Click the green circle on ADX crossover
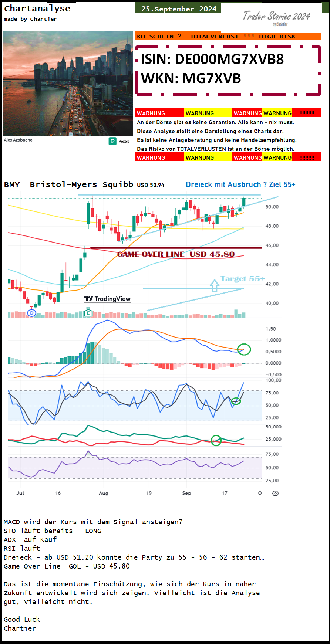Viewport: 330px width, 644px height. click(216, 440)
